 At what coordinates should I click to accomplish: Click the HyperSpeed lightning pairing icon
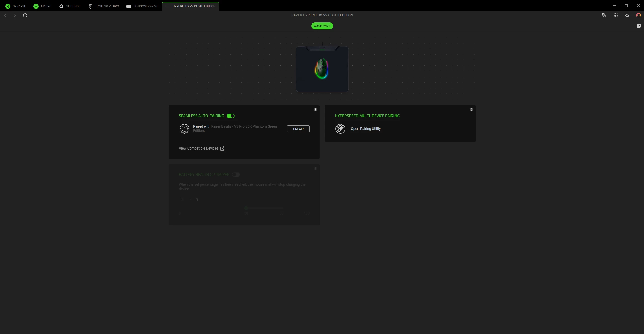tap(340, 129)
